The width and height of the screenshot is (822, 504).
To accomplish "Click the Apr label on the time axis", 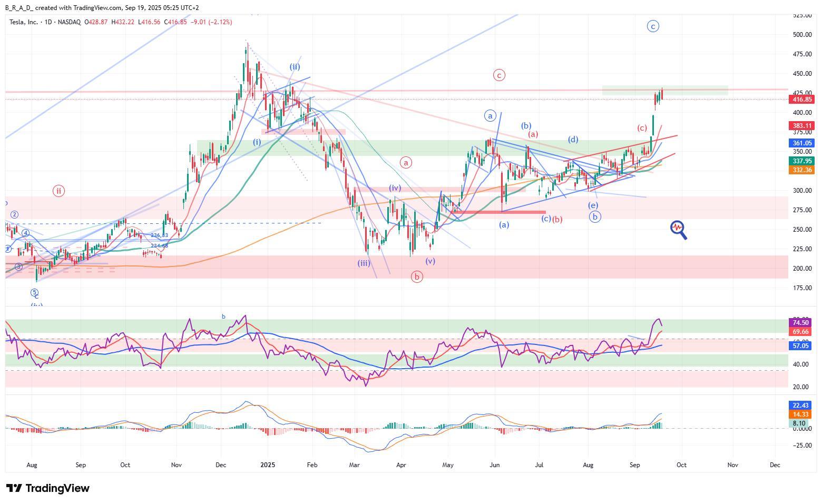I will (x=401, y=465).
